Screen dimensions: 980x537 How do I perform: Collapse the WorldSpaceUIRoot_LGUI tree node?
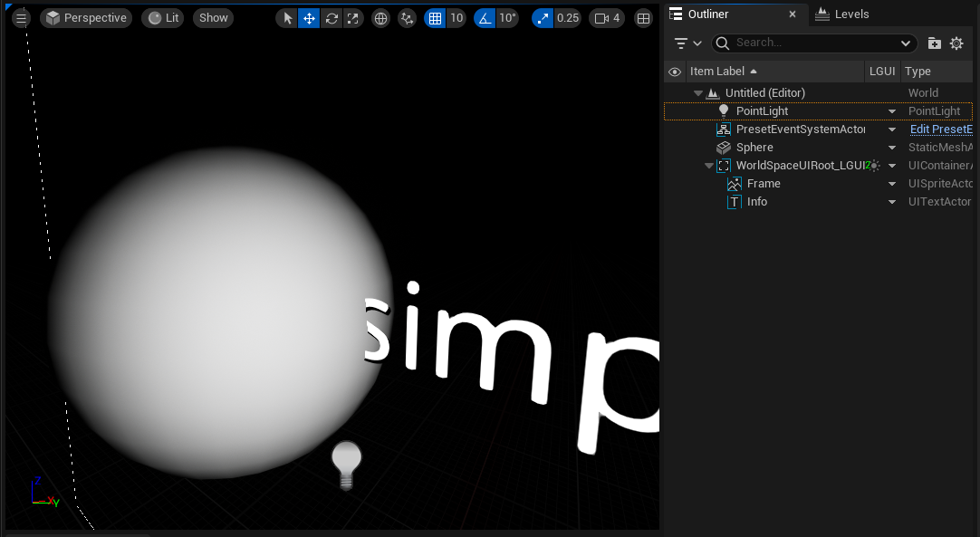[709, 166]
